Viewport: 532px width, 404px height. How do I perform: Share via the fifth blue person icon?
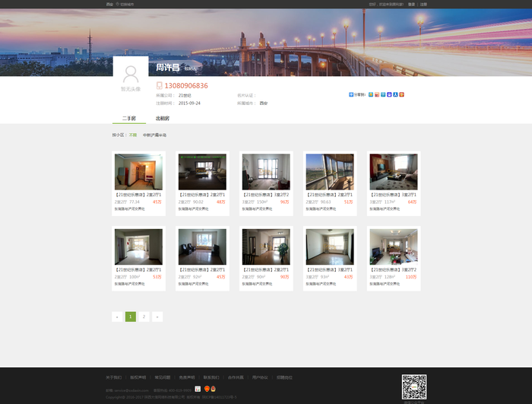[395, 94]
